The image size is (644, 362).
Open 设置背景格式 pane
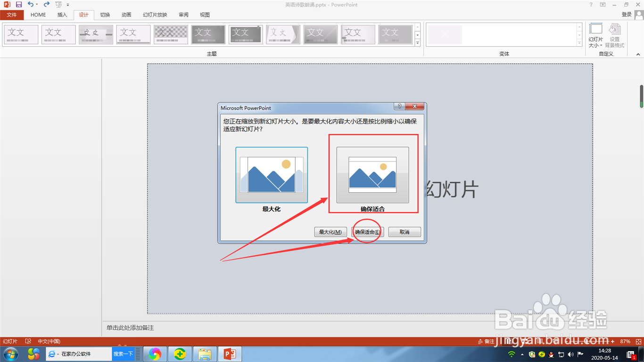pos(614,35)
